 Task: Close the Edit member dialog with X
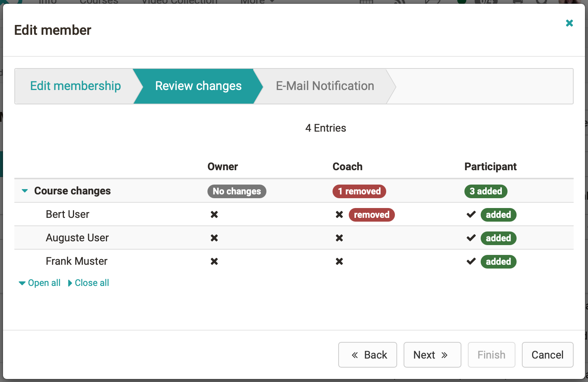click(569, 23)
